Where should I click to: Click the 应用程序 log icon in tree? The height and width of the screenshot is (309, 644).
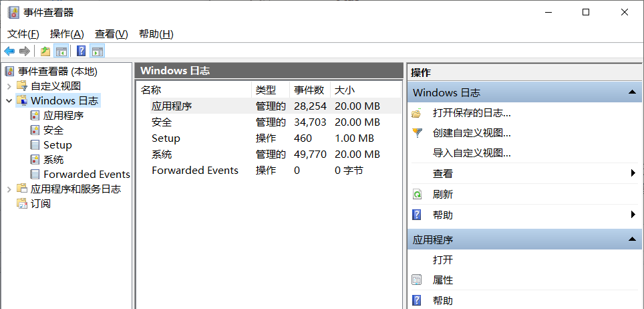pyautogui.click(x=35, y=115)
